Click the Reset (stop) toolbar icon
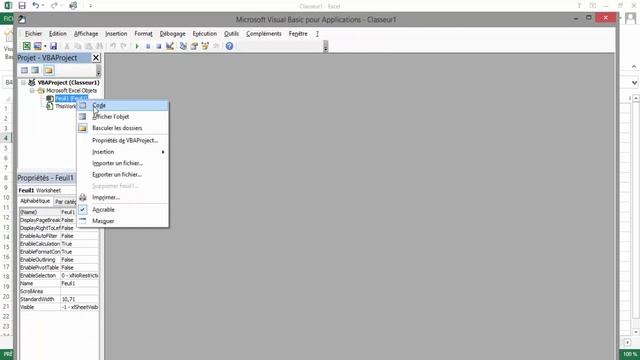This screenshot has height=360, width=640. pyautogui.click(x=158, y=46)
